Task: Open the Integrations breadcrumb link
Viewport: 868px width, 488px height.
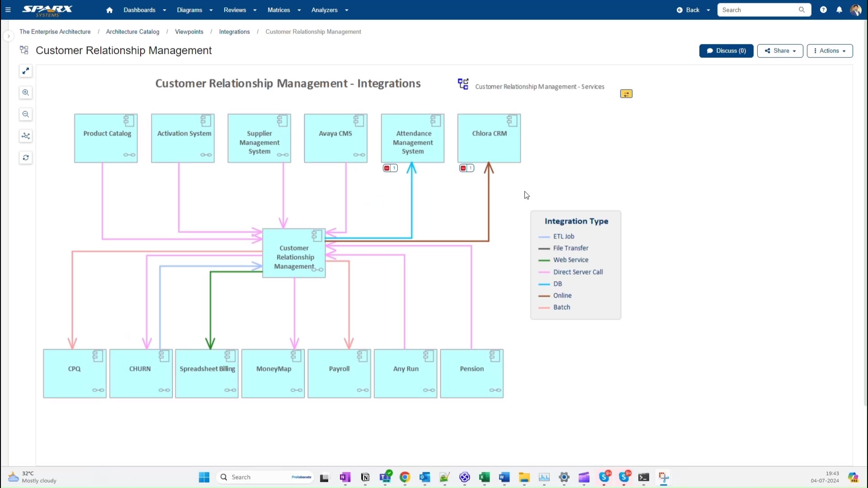Action: [x=234, y=32]
